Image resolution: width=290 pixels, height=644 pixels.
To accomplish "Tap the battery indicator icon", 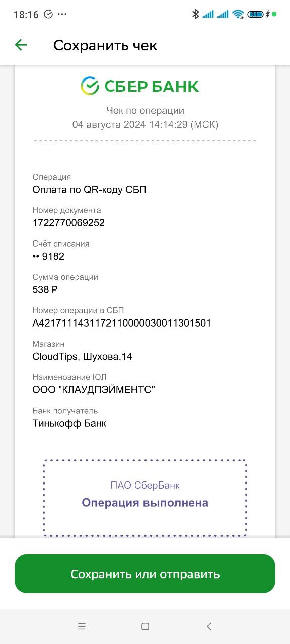I will tap(255, 14).
